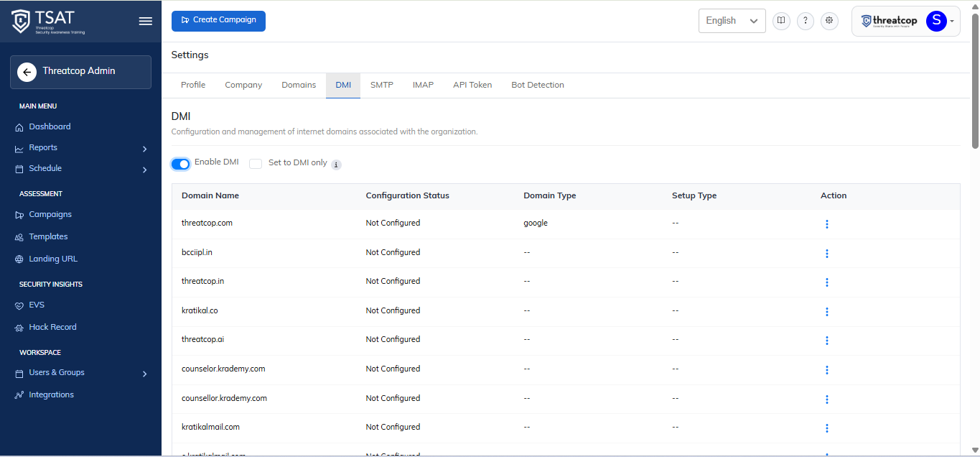Open the English language dropdown
980x457 pixels.
pyautogui.click(x=732, y=21)
